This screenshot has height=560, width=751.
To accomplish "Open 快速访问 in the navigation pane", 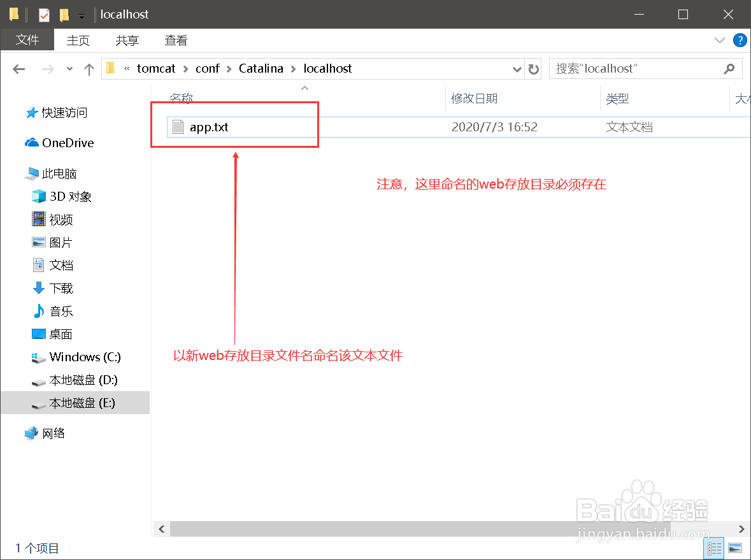I will point(64,113).
